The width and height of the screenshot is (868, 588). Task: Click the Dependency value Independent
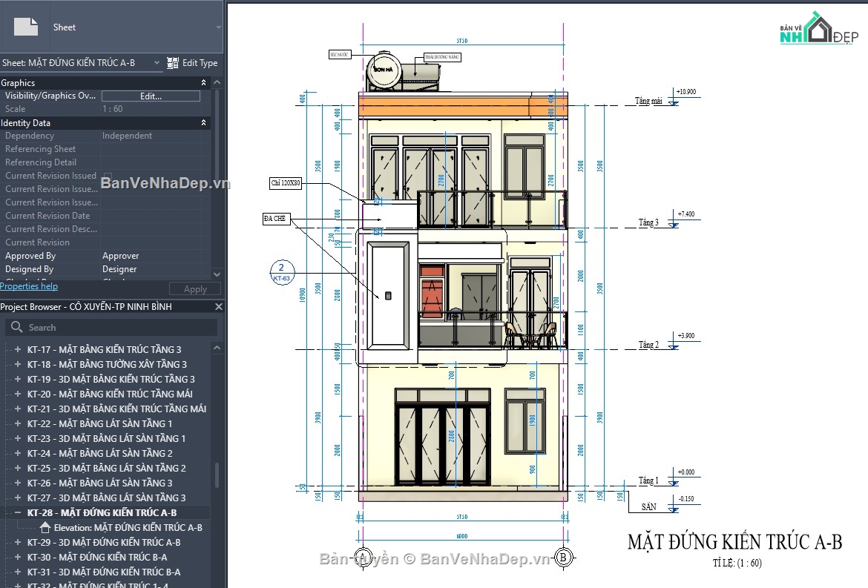click(x=127, y=136)
